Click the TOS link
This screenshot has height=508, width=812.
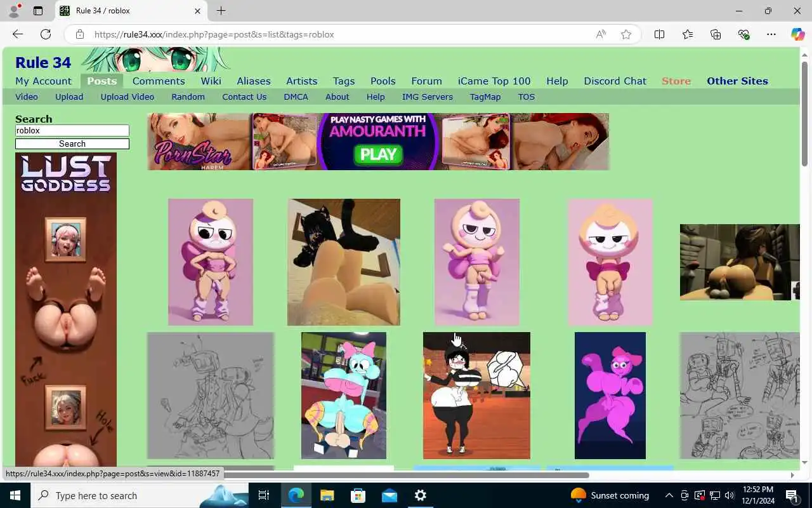(527, 97)
